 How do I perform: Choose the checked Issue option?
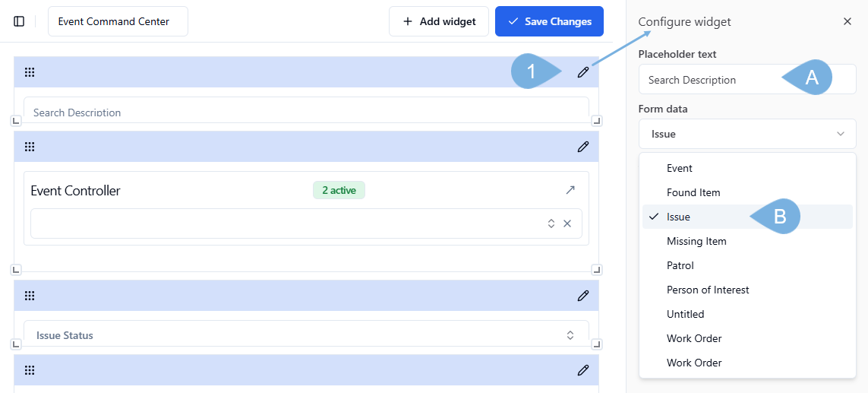[x=747, y=217]
